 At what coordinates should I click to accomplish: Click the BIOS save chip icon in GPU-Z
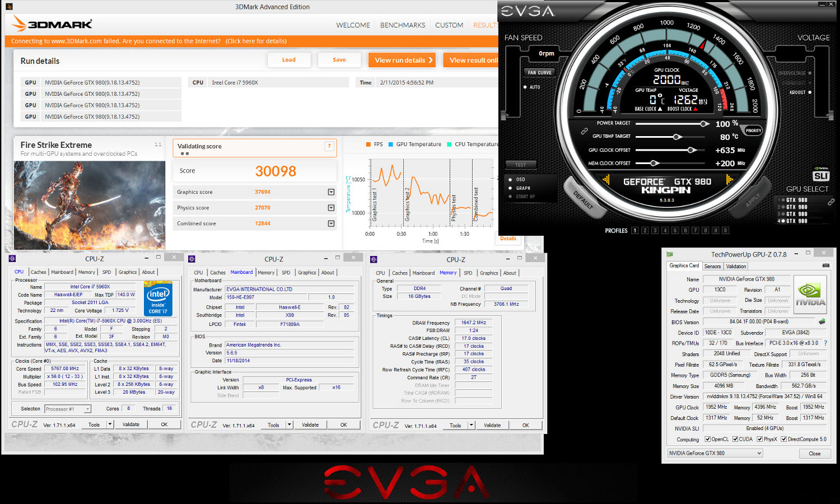click(x=822, y=321)
